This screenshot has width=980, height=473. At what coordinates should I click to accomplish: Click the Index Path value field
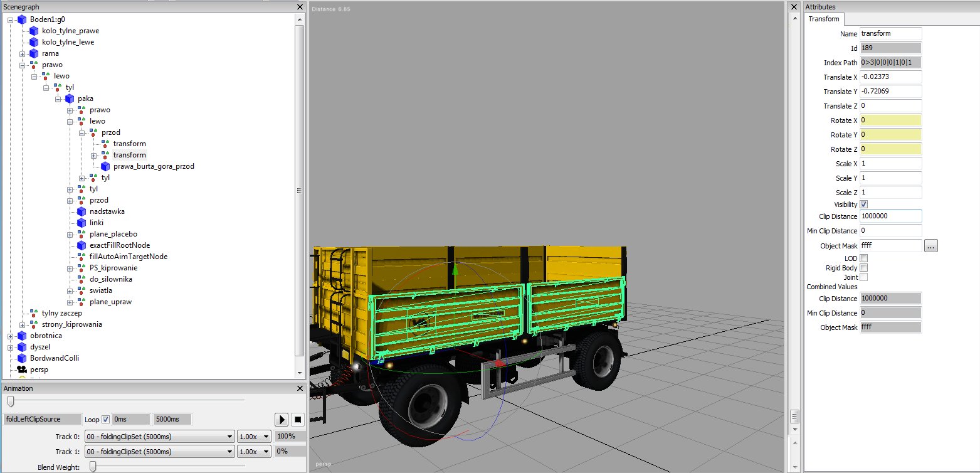[x=890, y=63]
